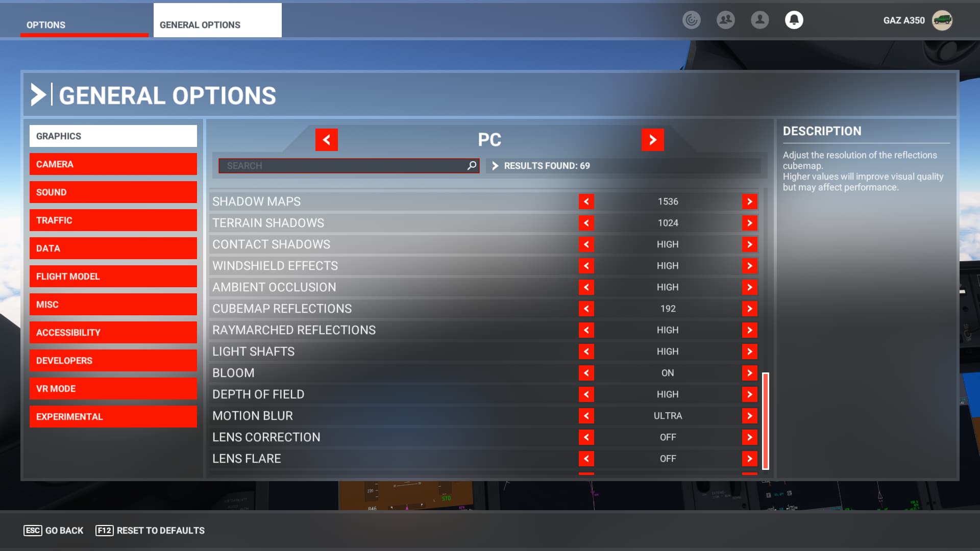Decrease Cubemap Reflections value
This screenshot has width=980, height=551.
point(586,309)
